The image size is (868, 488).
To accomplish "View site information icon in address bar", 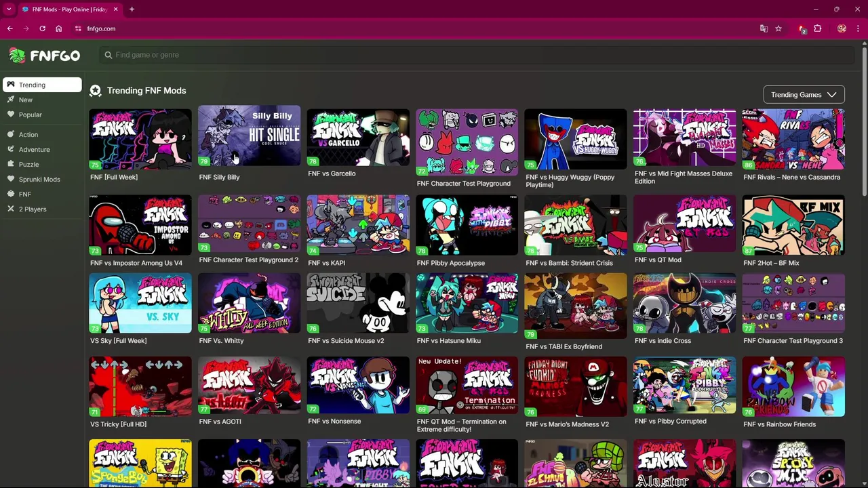I will [x=78, y=28].
